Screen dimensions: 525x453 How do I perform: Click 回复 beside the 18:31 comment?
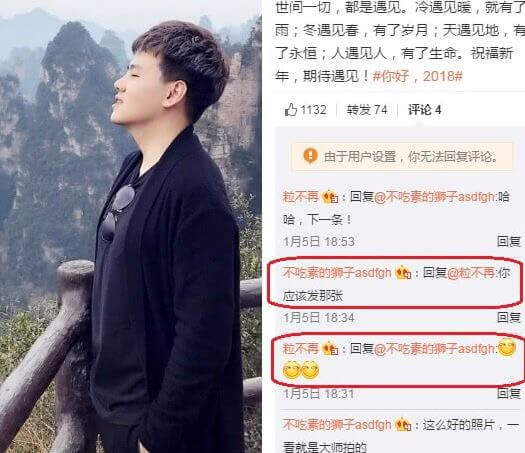(509, 393)
